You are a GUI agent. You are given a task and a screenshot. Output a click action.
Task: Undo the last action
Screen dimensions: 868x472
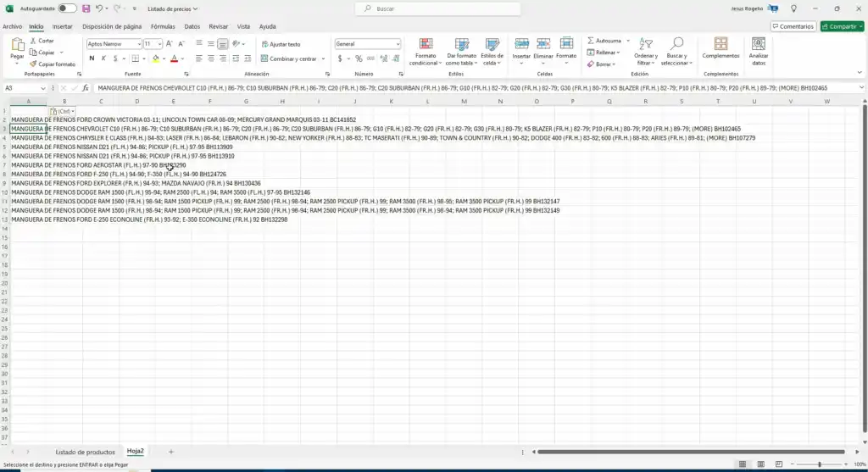pyautogui.click(x=99, y=8)
